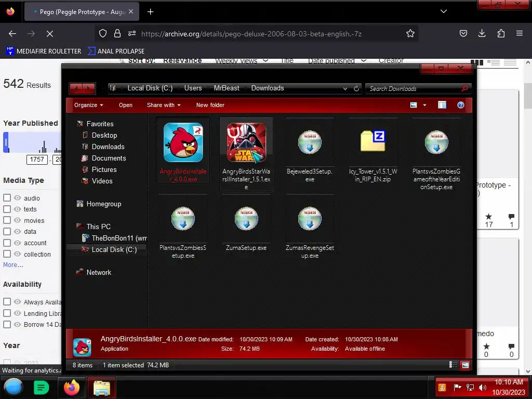This screenshot has width=532, height=399.
Task: Bookmark this page with star icon
Action: click(410, 33)
